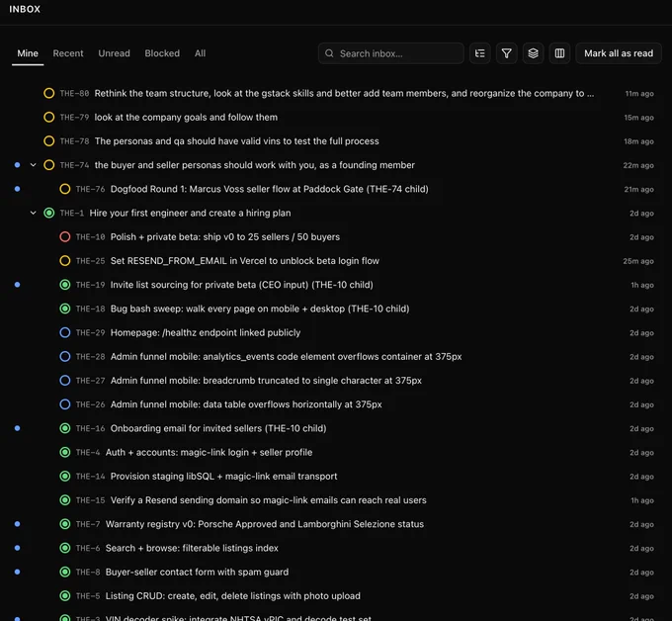Viewport: 672px width, 621px height.
Task: Open 'Homepage: /healthz endpoint linked publicly' issue
Action: pyautogui.click(x=206, y=333)
